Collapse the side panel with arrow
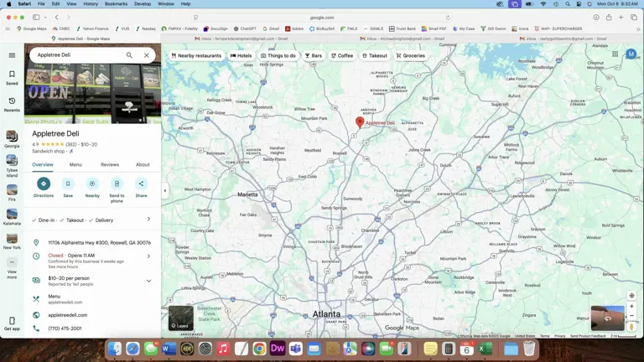The height and width of the screenshot is (362, 644). tap(164, 190)
